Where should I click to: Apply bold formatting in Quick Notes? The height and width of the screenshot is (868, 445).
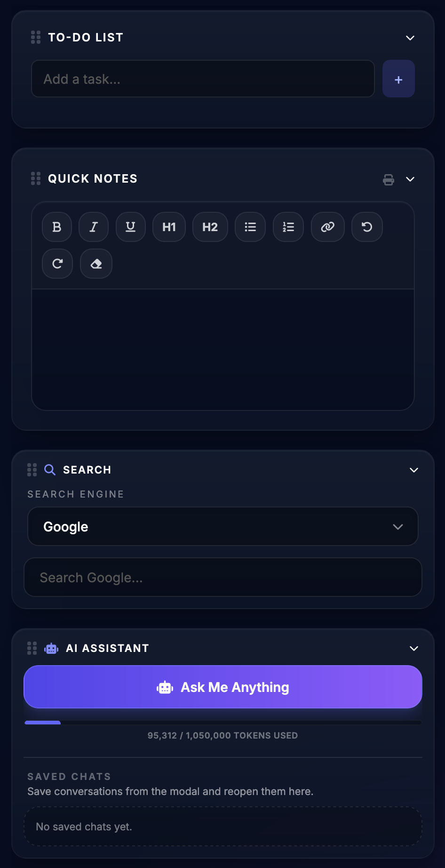56,227
